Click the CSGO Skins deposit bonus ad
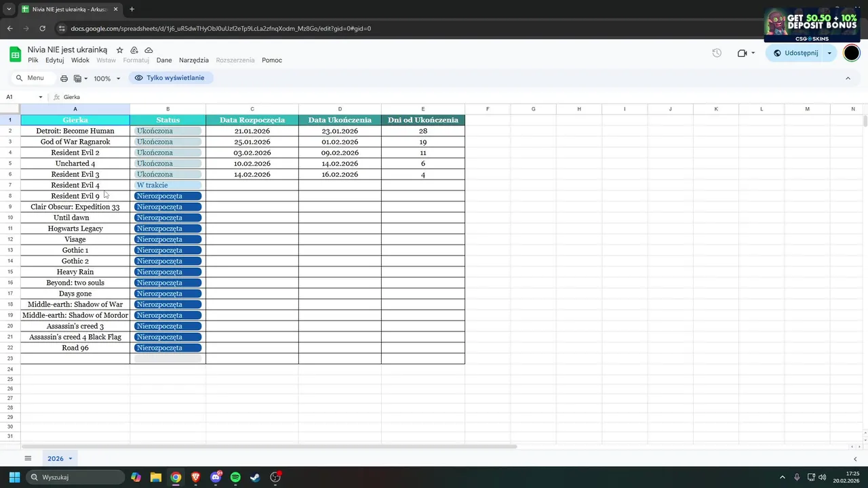Screen dimensions: 868x488 pos(812,25)
